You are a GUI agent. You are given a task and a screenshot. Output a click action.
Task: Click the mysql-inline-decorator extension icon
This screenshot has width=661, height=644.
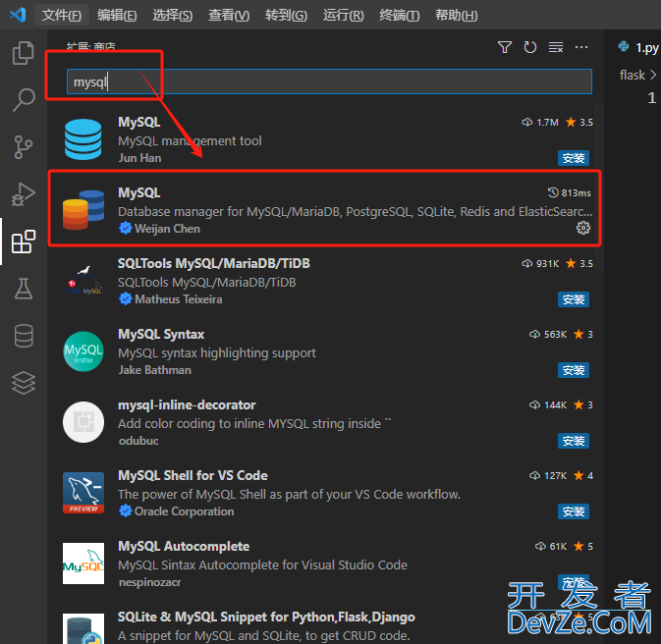click(x=83, y=422)
